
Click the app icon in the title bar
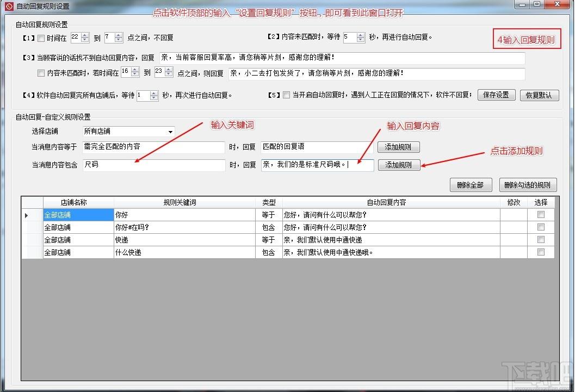pos(9,6)
